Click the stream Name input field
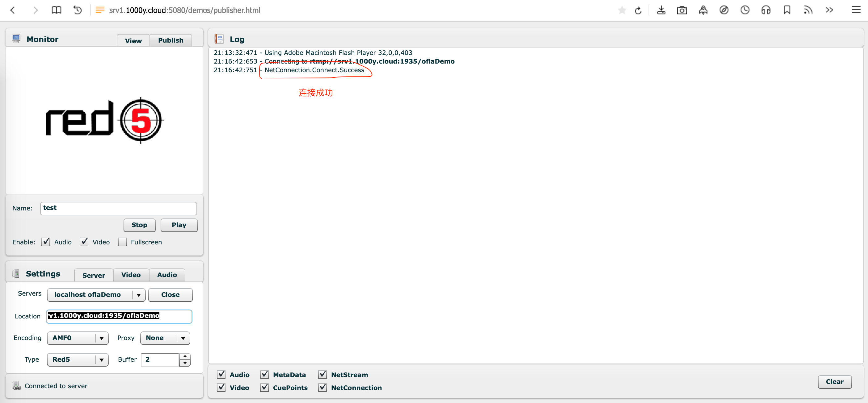868x403 pixels. (118, 208)
